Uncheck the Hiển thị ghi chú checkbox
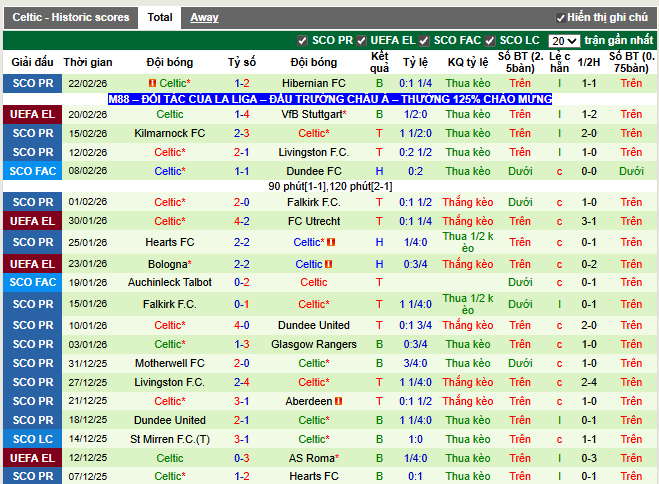The height and width of the screenshot is (484, 659). [x=560, y=18]
